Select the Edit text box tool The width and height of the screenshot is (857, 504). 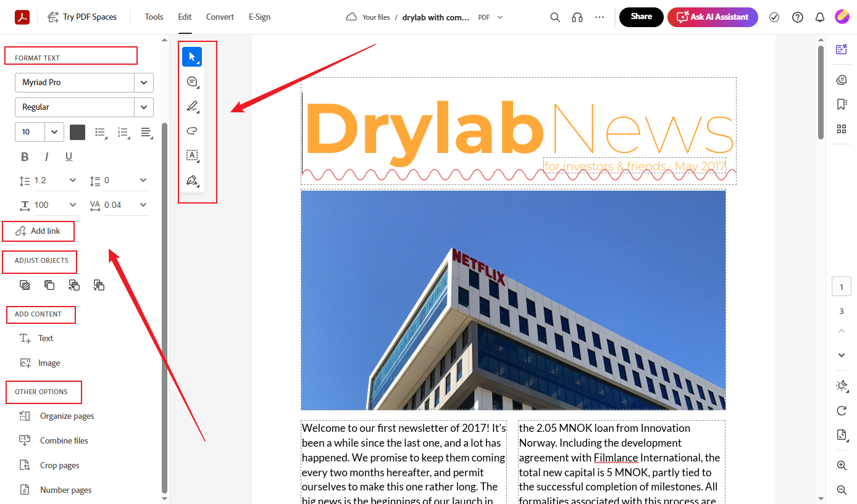[x=192, y=155]
